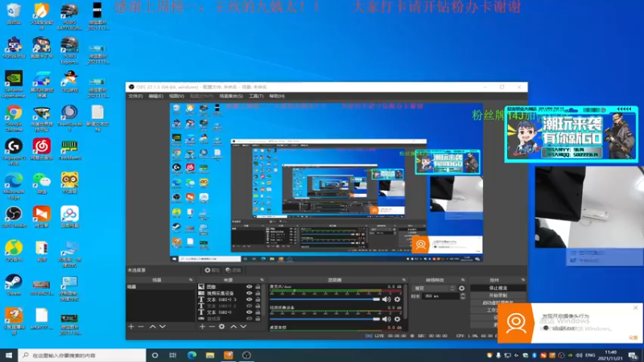
Task: Open Logitech G HUB desktop shortcut
Action: point(14,152)
